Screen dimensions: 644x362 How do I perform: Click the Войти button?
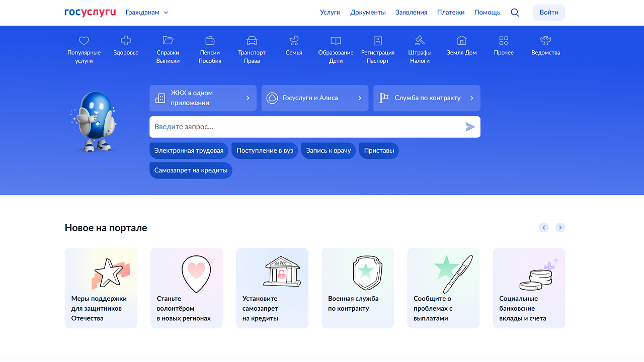[549, 13]
